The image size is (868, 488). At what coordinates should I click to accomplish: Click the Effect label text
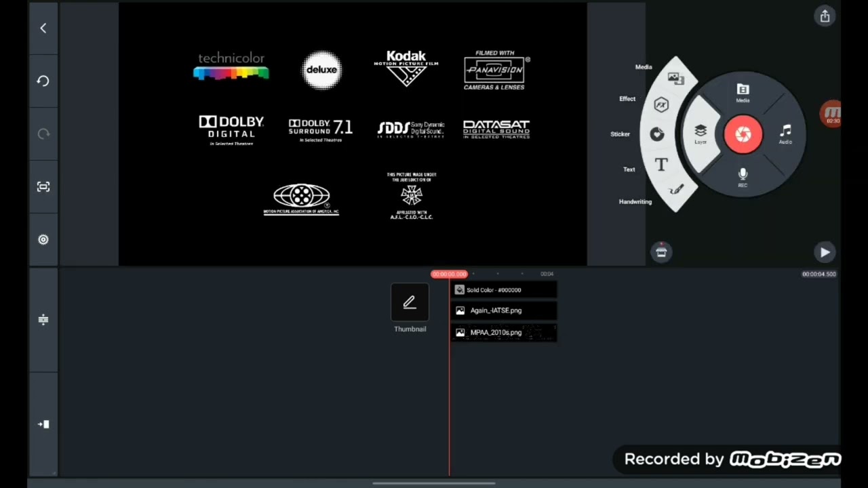point(627,99)
